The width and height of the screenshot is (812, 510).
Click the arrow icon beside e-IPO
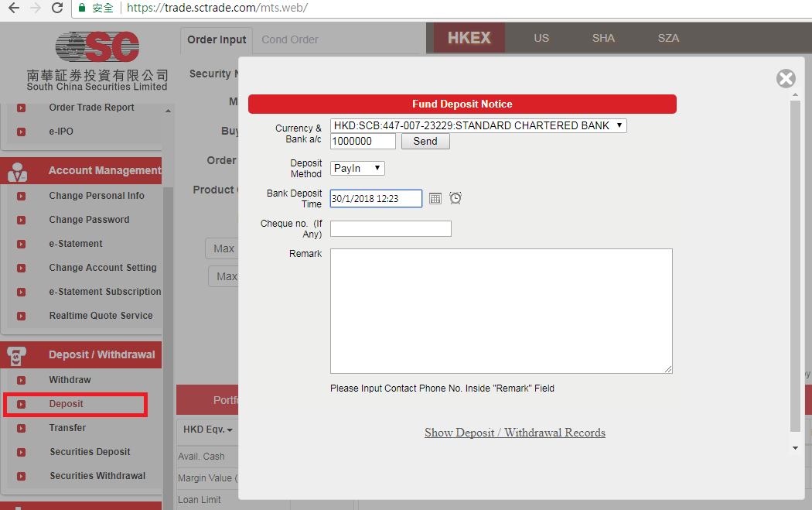pyautogui.click(x=21, y=132)
